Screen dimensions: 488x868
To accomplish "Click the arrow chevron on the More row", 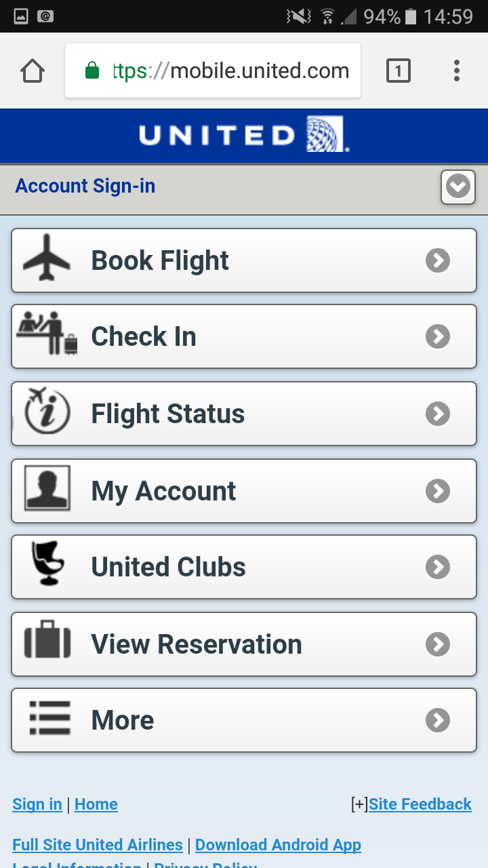I will click(438, 720).
